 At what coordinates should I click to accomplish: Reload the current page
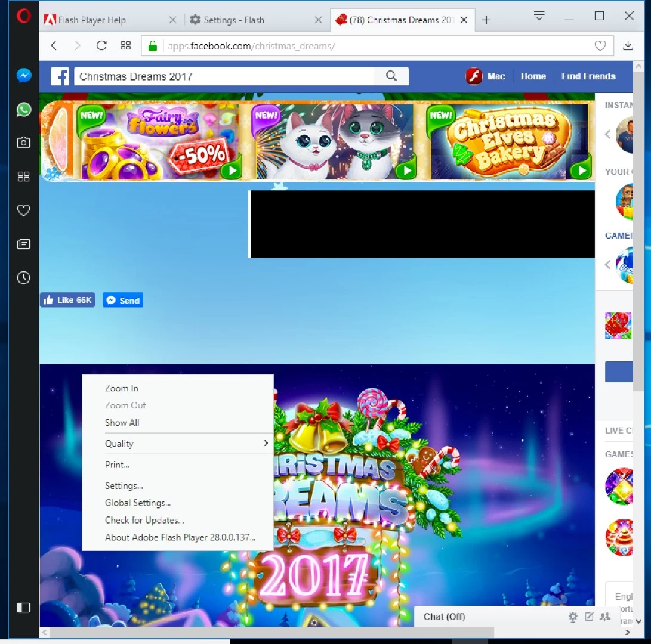[101, 45]
